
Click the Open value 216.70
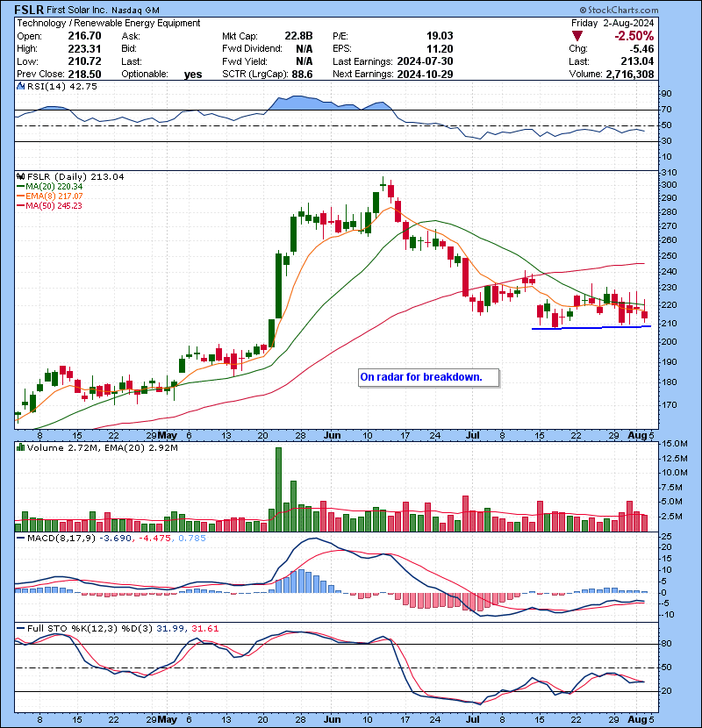pos(84,36)
